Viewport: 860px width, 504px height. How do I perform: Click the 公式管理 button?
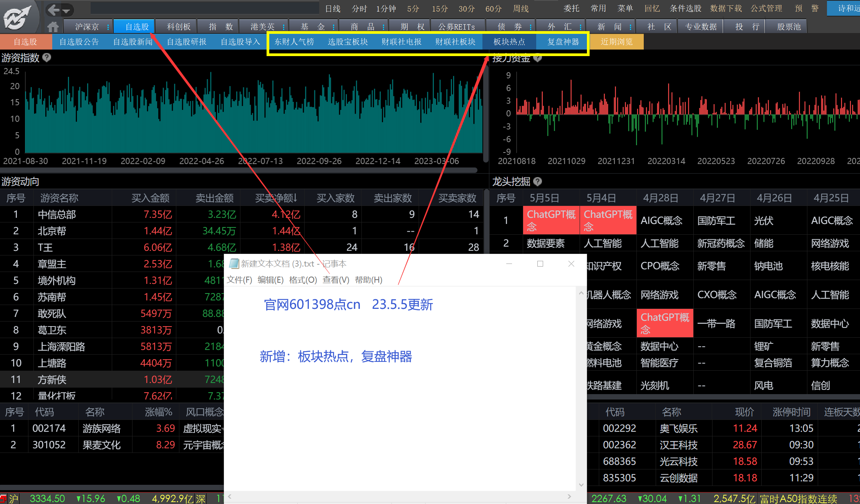coord(766,8)
